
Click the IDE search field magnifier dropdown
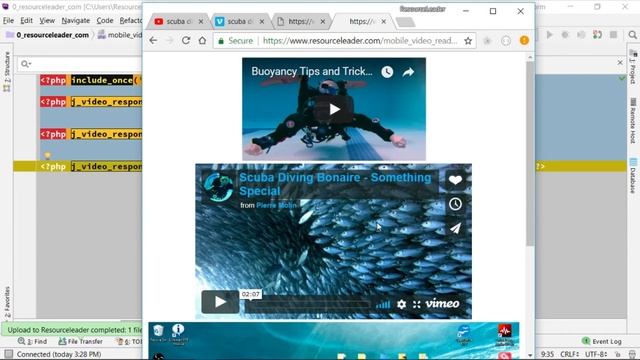point(26,64)
